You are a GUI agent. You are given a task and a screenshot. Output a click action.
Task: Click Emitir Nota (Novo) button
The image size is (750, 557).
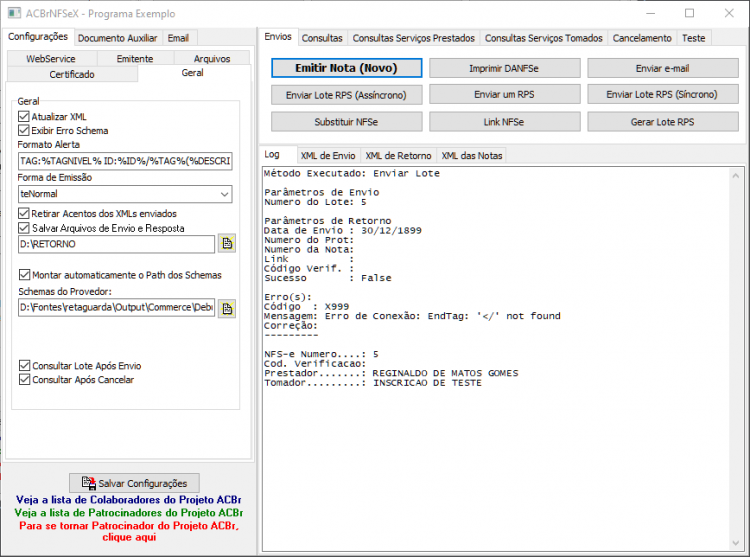pos(346,68)
